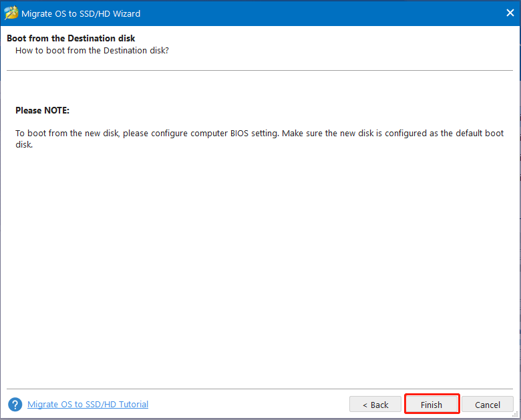
Task: Cancel the migration wizard
Action: (487, 405)
